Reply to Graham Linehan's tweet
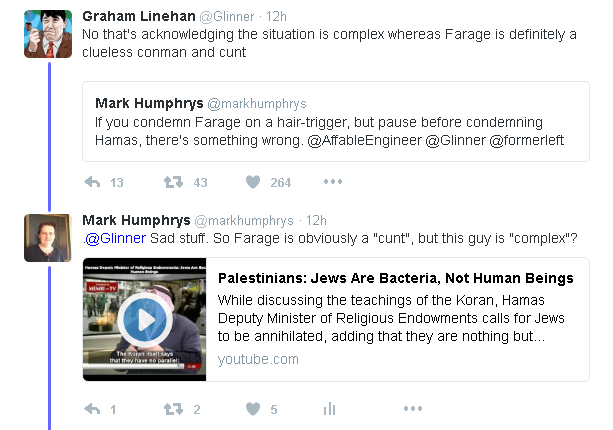The width and height of the screenshot is (613, 430). pyautogui.click(x=92, y=182)
